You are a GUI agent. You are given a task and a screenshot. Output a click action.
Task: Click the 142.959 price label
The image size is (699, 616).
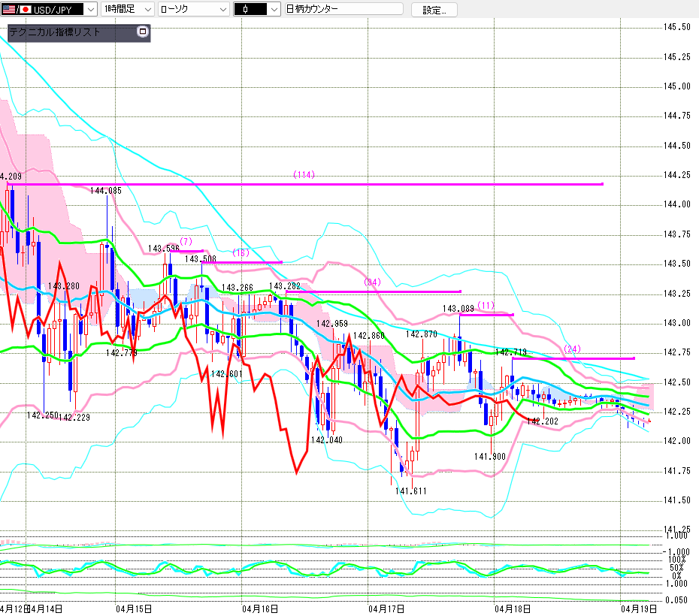tap(332, 324)
